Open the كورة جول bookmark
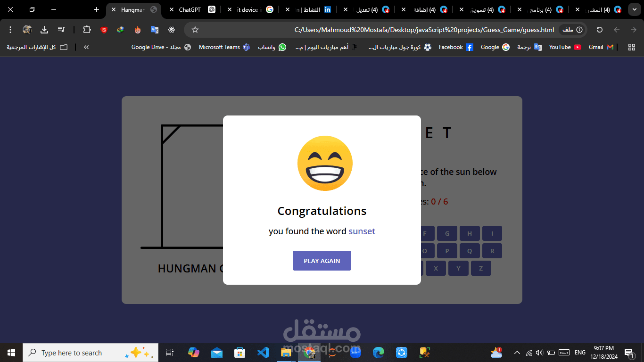Viewport: 644px width, 362px height. pyautogui.click(x=400, y=47)
